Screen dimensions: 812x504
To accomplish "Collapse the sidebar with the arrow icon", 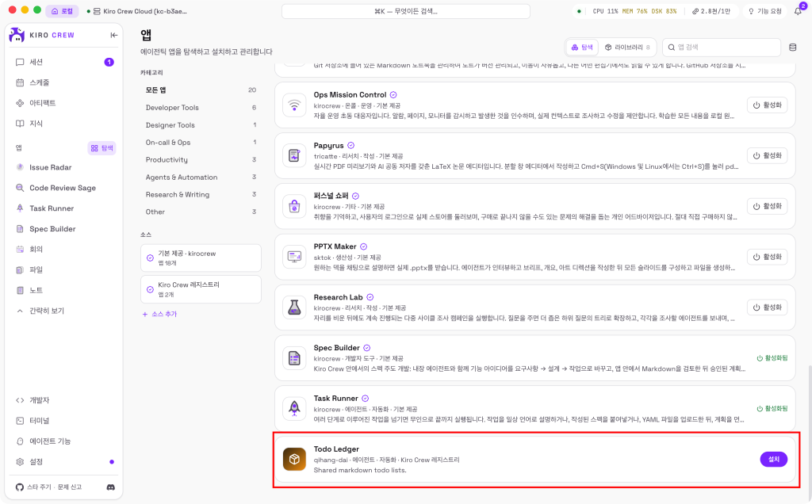I will 114,35.
